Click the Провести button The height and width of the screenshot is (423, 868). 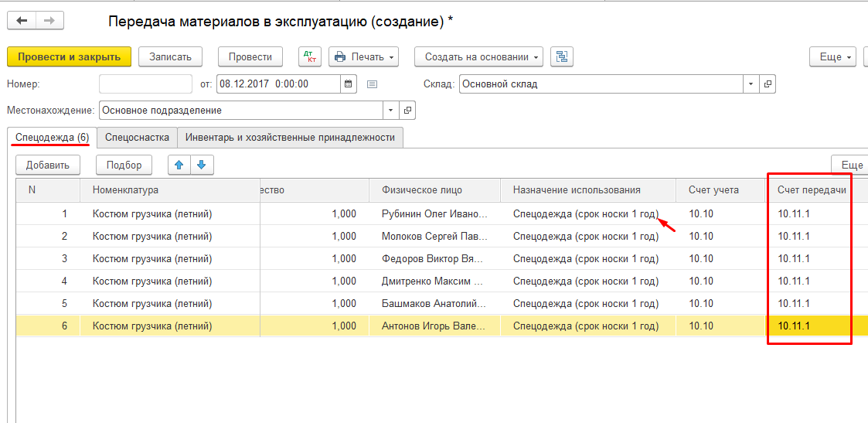coord(250,56)
